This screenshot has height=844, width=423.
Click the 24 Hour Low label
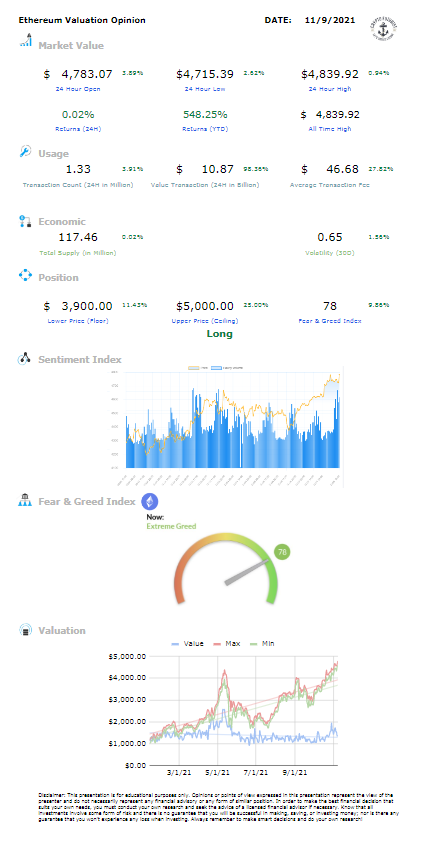[207, 89]
